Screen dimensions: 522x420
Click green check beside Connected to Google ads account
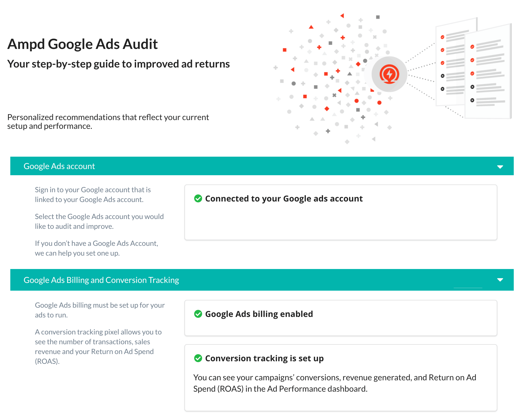click(198, 198)
